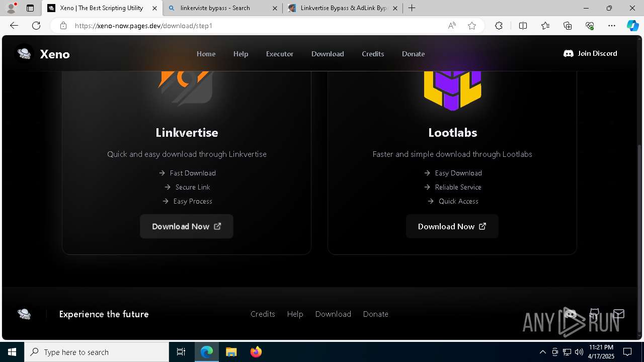
Task: Click the Quick Access feature text
Action: point(458,201)
